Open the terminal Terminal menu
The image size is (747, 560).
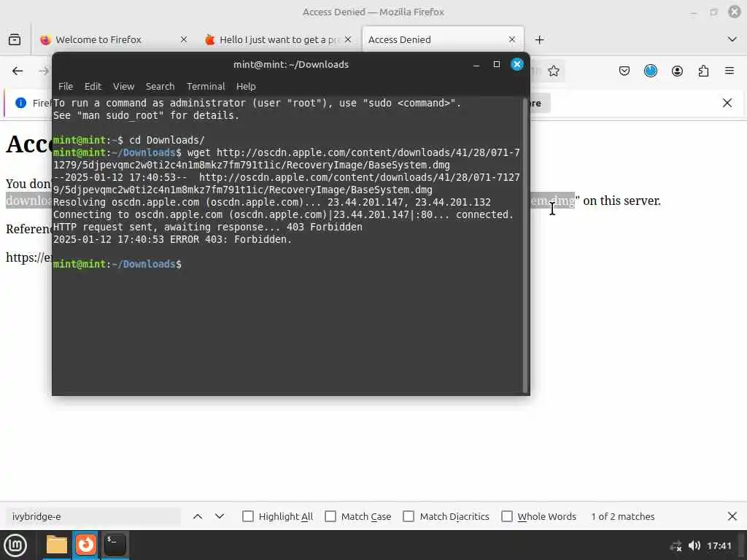click(x=205, y=86)
